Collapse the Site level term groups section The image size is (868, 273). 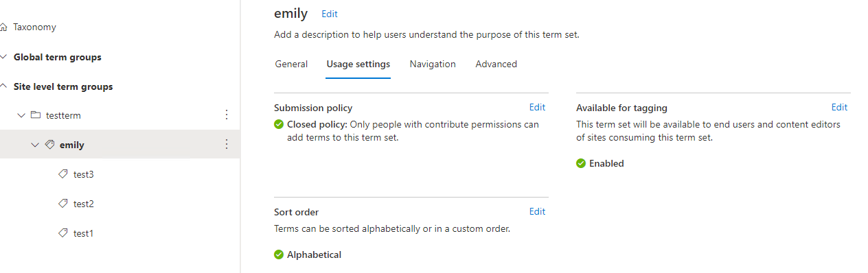[x=3, y=86]
